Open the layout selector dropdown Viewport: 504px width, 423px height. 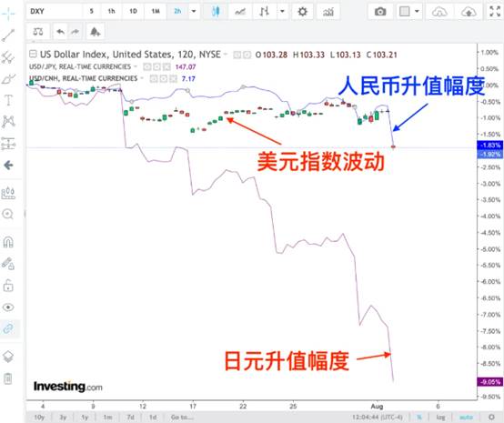pyautogui.click(x=409, y=12)
